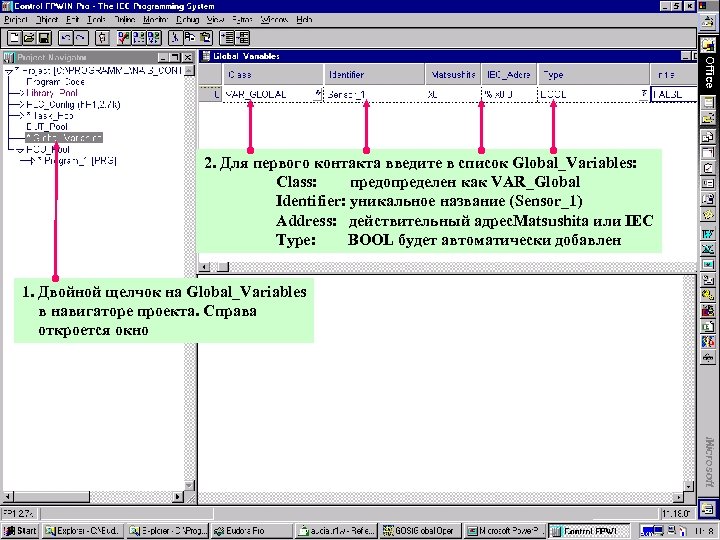
Task: Click the Cut scissors toolbar icon
Action: coord(175,38)
